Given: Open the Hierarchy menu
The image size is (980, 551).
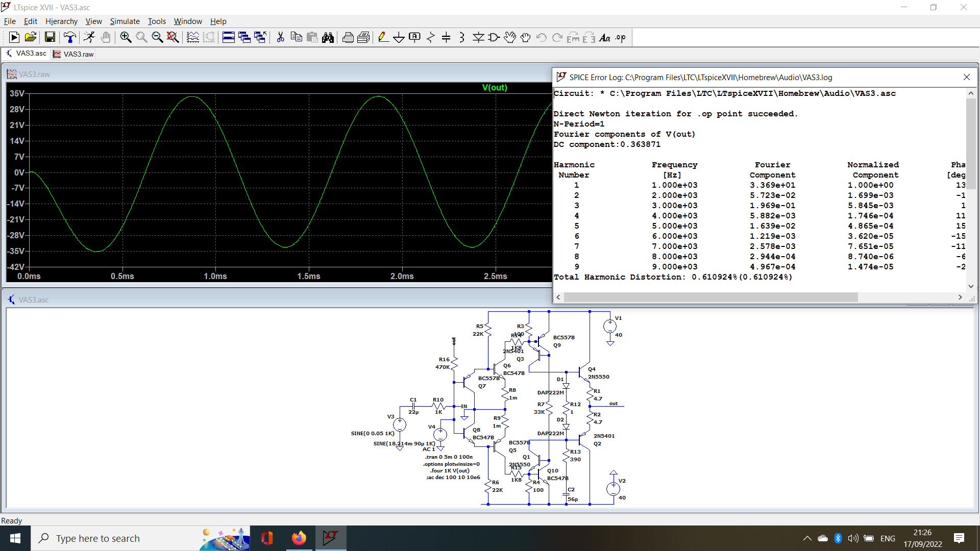Looking at the screenshot, I should [x=61, y=21].
